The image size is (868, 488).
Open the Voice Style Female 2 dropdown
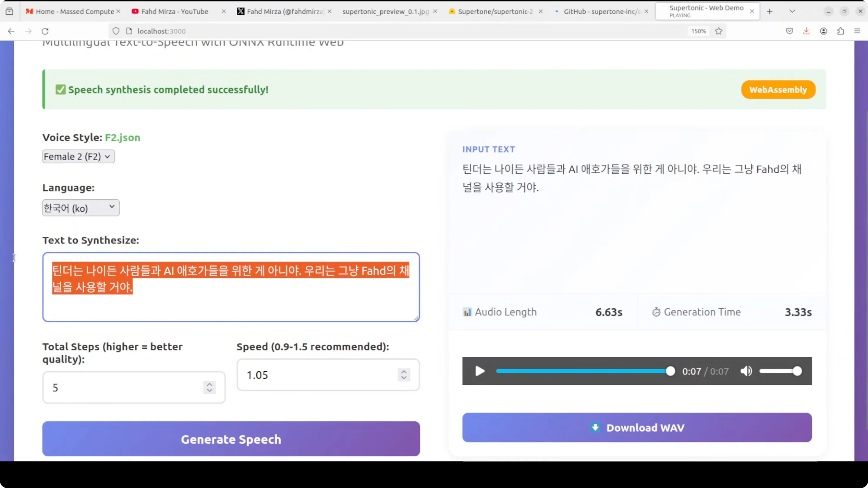pos(78,157)
